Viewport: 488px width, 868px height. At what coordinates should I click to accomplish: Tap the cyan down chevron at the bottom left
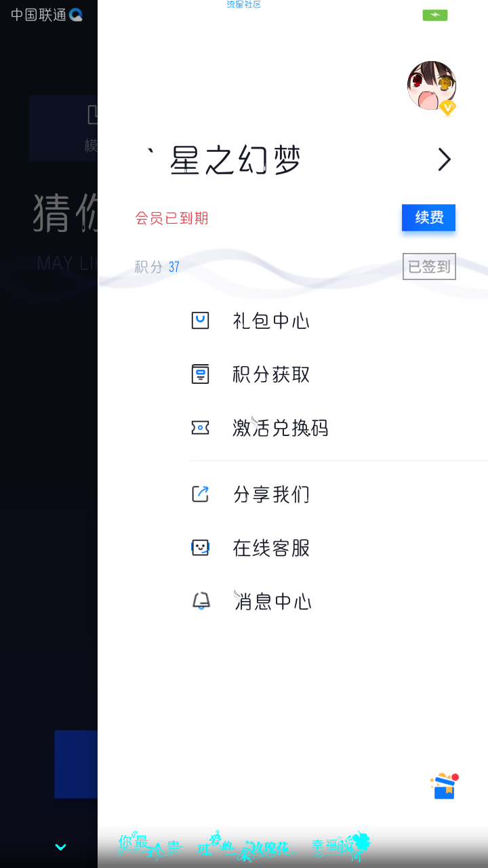[60, 847]
